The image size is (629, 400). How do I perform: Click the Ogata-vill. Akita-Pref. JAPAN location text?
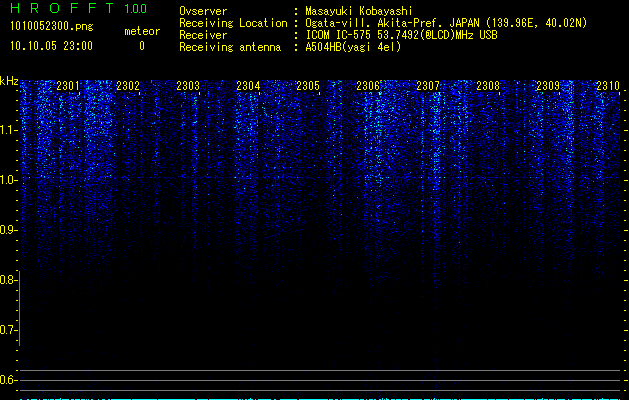coord(446,23)
